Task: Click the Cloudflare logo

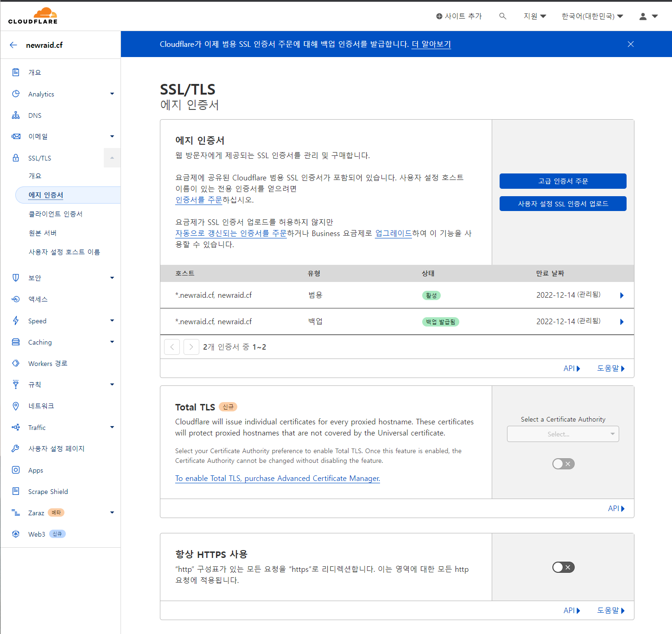Action: coord(33,16)
